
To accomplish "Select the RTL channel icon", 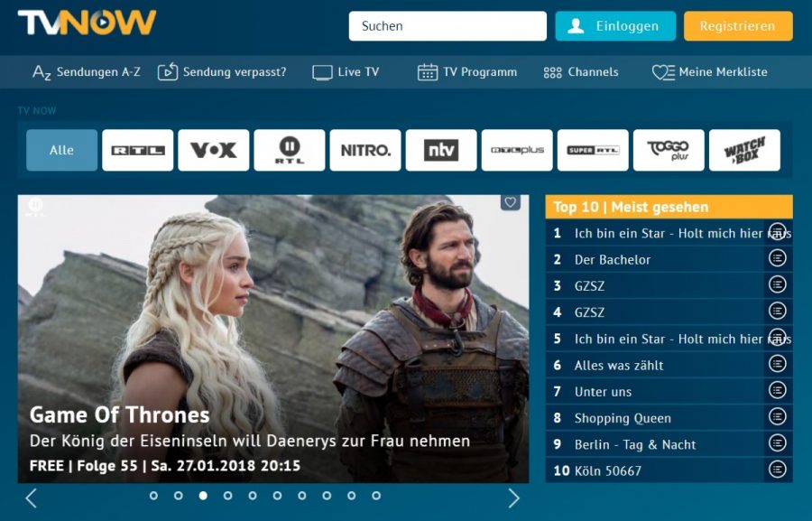I will tap(137, 151).
